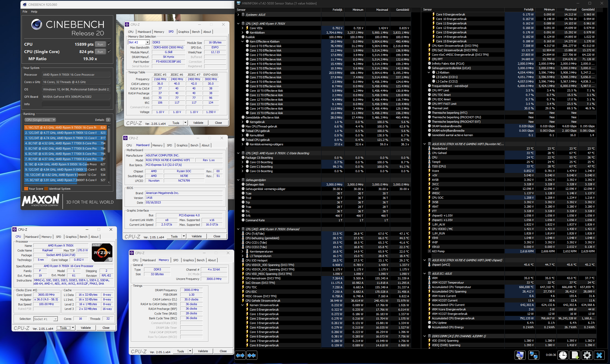Click the CPU-Z Mainboard window title icon
This screenshot has height=364, width=610.
coord(126,138)
